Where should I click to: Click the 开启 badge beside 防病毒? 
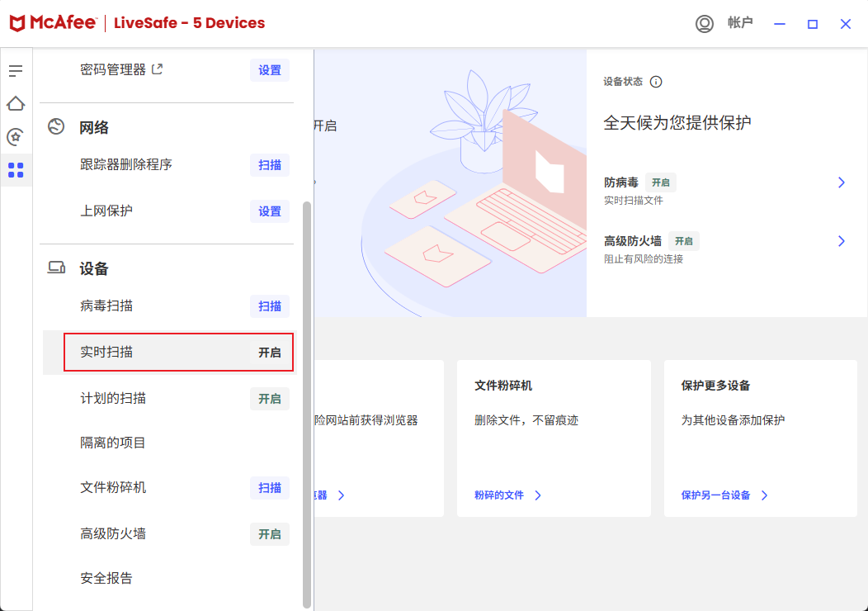(660, 182)
